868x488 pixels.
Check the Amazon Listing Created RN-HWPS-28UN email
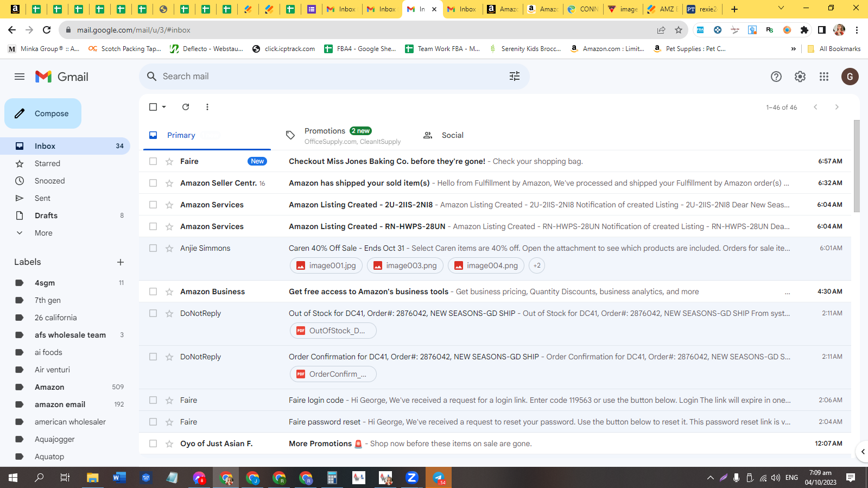click(x=153, y=226)
